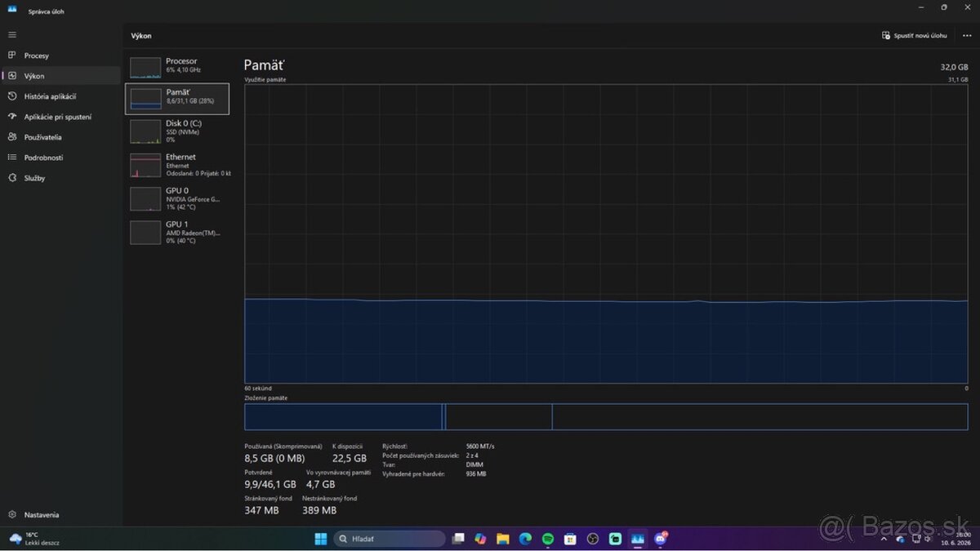Open Microsoft Store from taskbar
Image resolution: width=980 pixels, height=551 pixels.
(570, 539)
